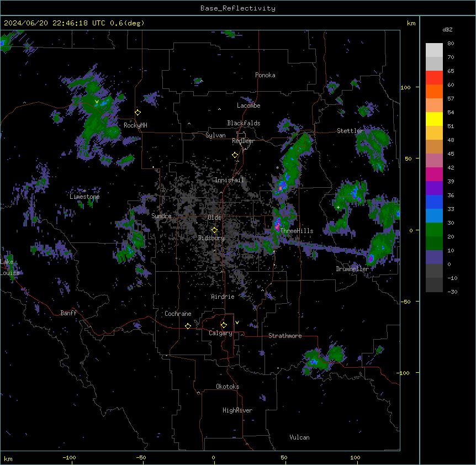
Task: Click the purple 39-36 dBZ legend swatch
Action: tap(434, 188)
